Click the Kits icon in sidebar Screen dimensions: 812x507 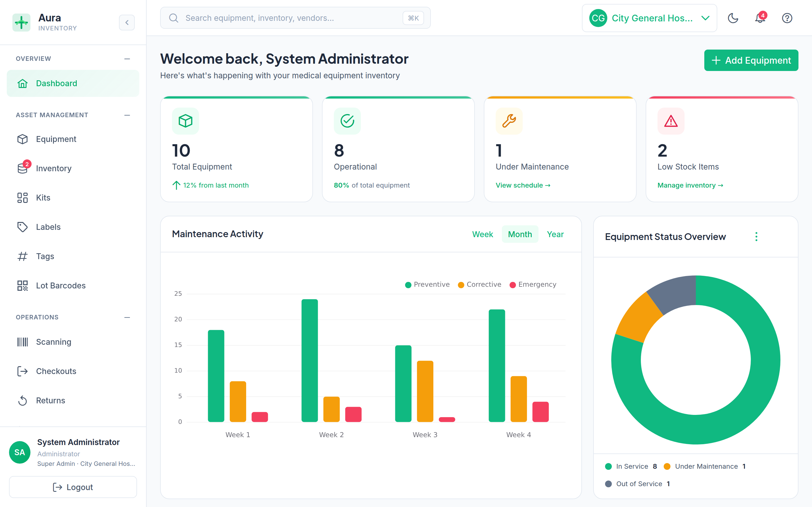tap(23, 197)
